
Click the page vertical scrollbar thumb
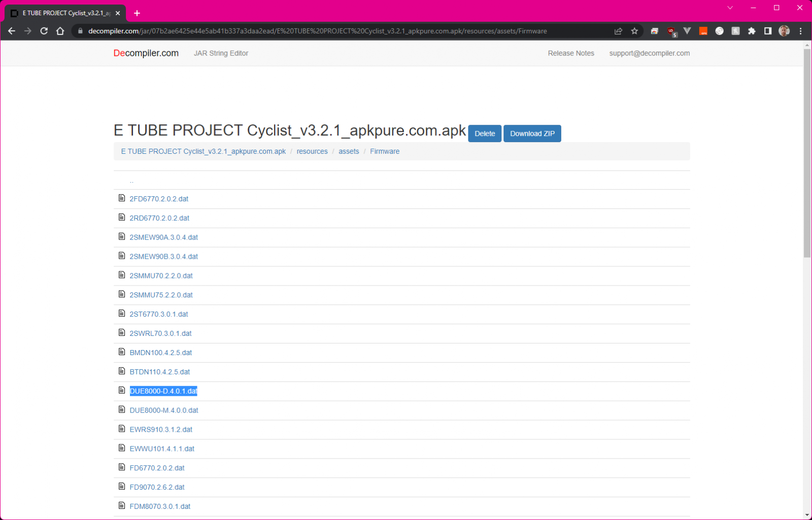(x=807, y=153)
